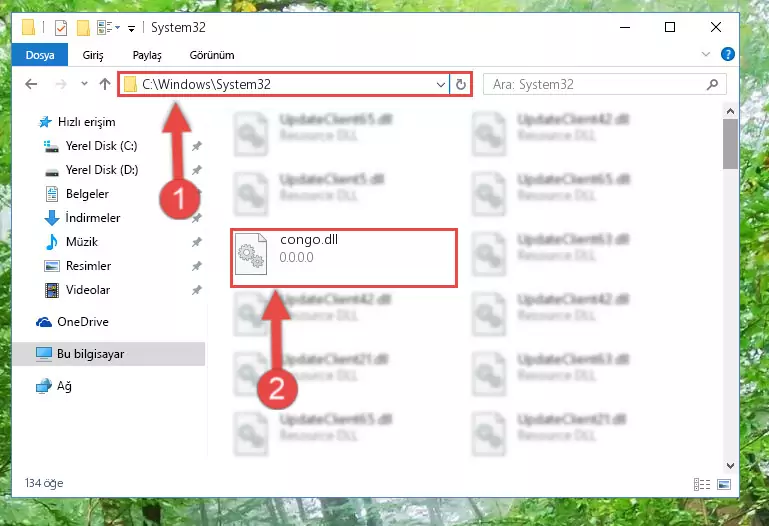Image resolution: width=769 pixels, height=526 pixels.
Task: Expand the ribbon with the chevron
Action: pos(705,54)
